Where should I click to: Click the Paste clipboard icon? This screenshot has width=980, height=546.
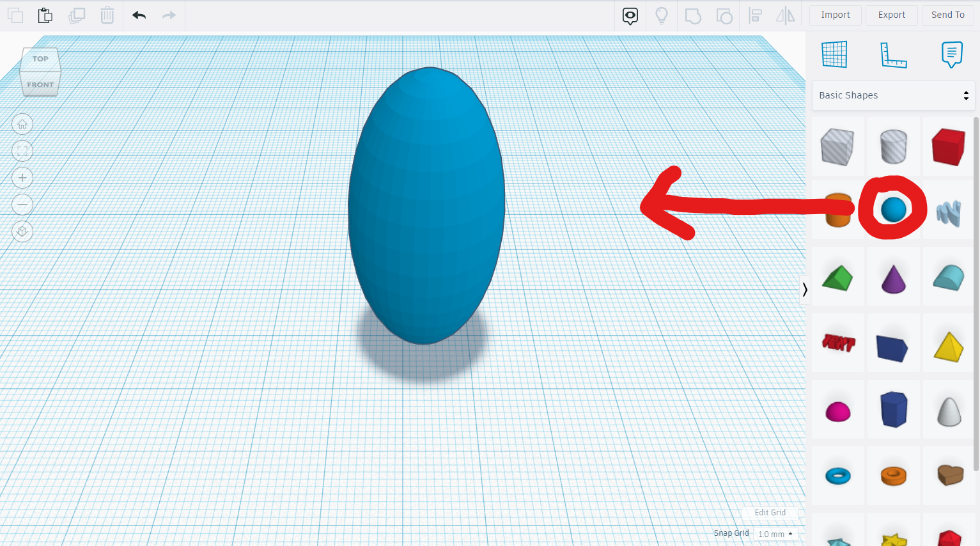[45, 15]
